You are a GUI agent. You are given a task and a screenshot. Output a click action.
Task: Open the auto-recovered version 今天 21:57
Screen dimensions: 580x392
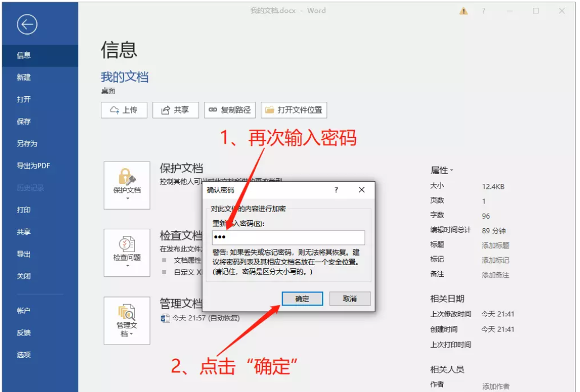click(x=200, y=318)
